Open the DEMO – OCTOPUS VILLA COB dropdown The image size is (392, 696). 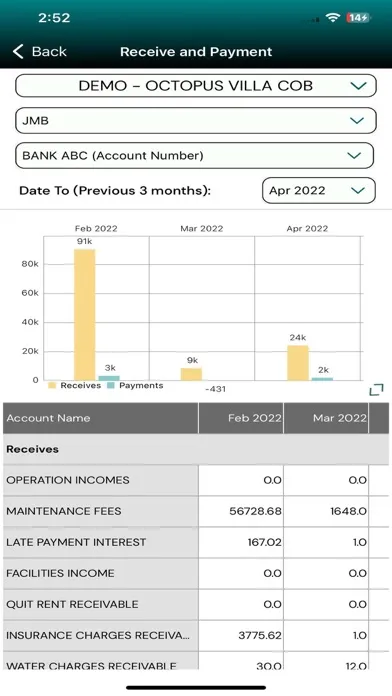coord(196,86)
